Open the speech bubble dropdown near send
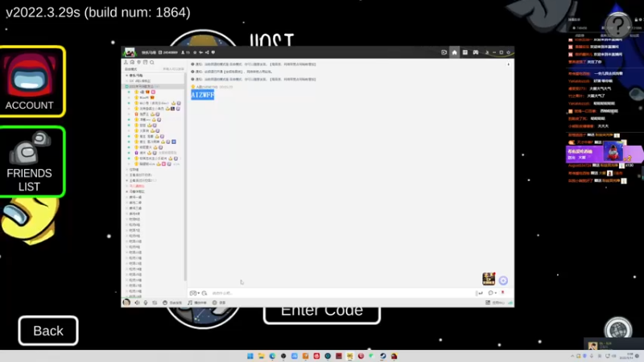644x362 pixels. (x=492, y=293)
